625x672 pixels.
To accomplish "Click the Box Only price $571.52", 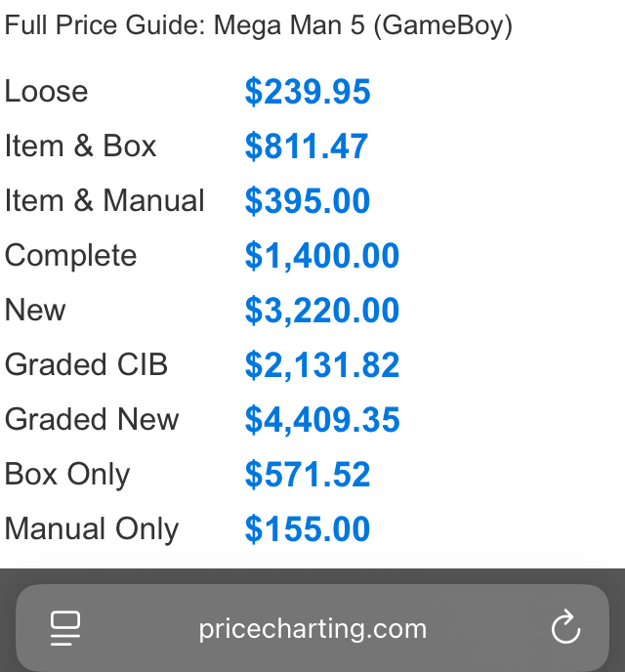I will click(x=308, y=475).
